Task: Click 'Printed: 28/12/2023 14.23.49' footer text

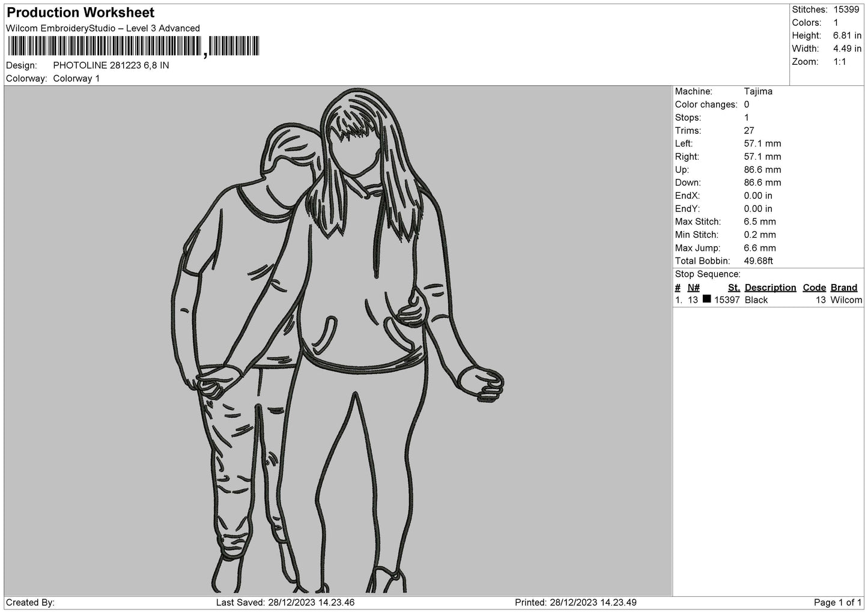Action: (575, 603)
